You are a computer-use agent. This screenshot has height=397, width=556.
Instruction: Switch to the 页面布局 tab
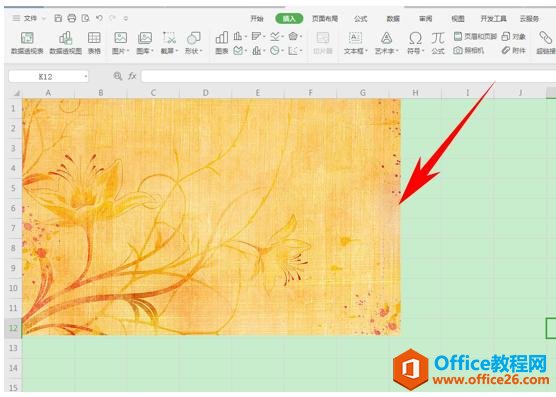click(x=324, y=18)
